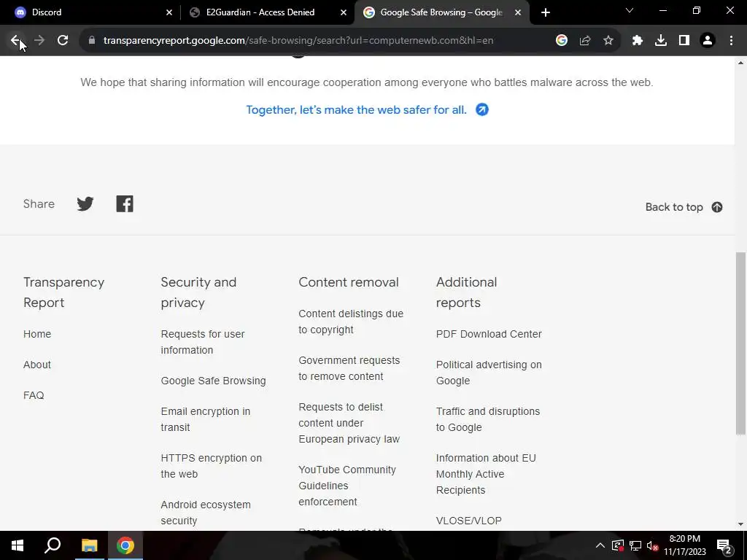This screenshot has width=747, height=560.
Task: Open the Chrome three-dot menu
Action: [731, 41]
